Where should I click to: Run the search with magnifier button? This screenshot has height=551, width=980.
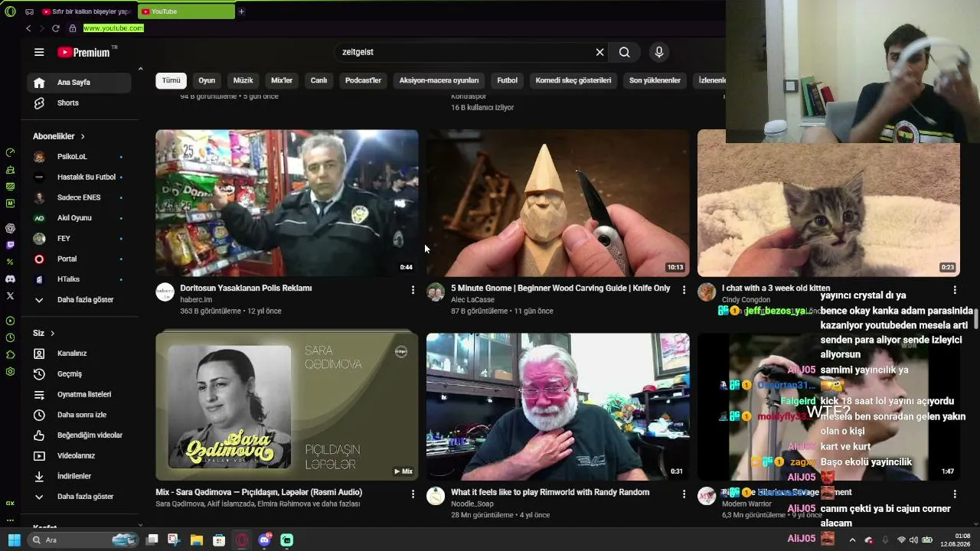tap(625, 52)
